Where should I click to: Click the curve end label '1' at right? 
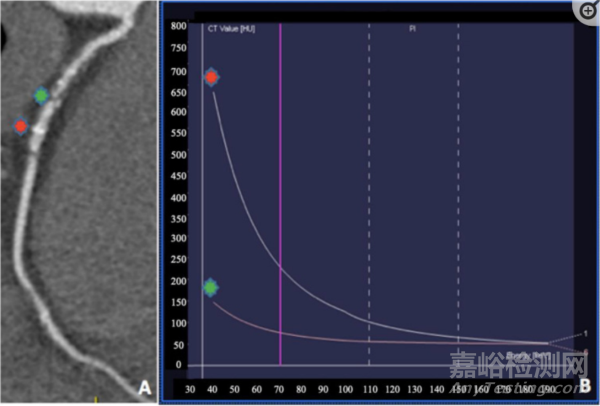(585, 334)
